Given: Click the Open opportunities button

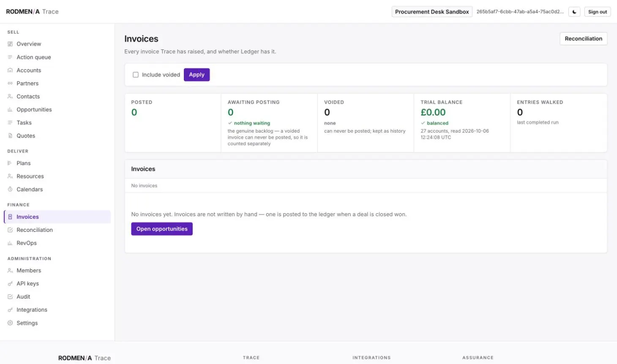Looking at the screenshot, I should pyautogui.click(x=162, y=229).
